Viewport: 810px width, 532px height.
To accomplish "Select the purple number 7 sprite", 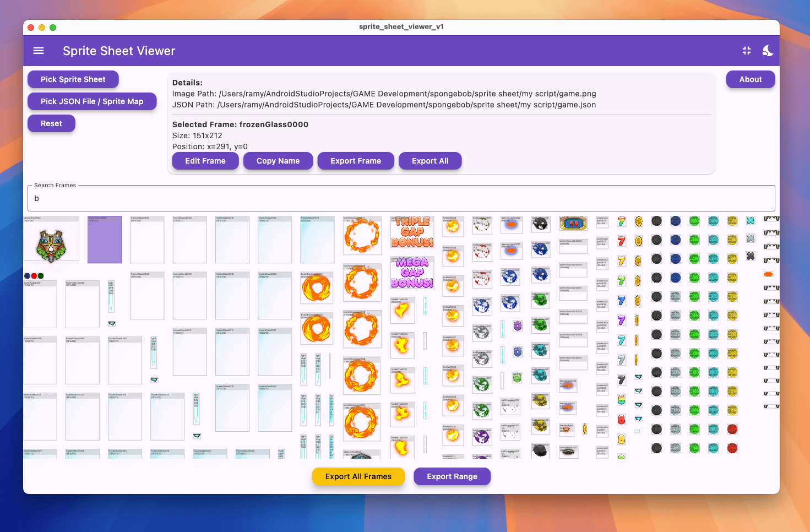I will [x=621, y=321].
